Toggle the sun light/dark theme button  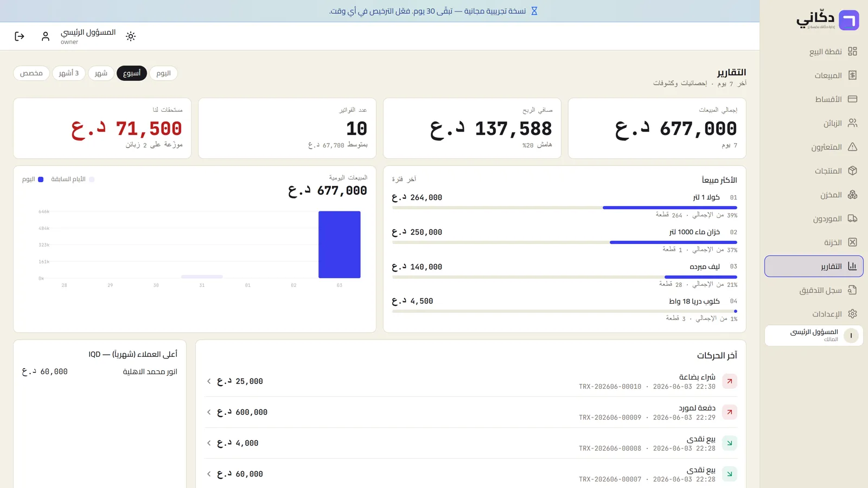[x=131, y=36]
